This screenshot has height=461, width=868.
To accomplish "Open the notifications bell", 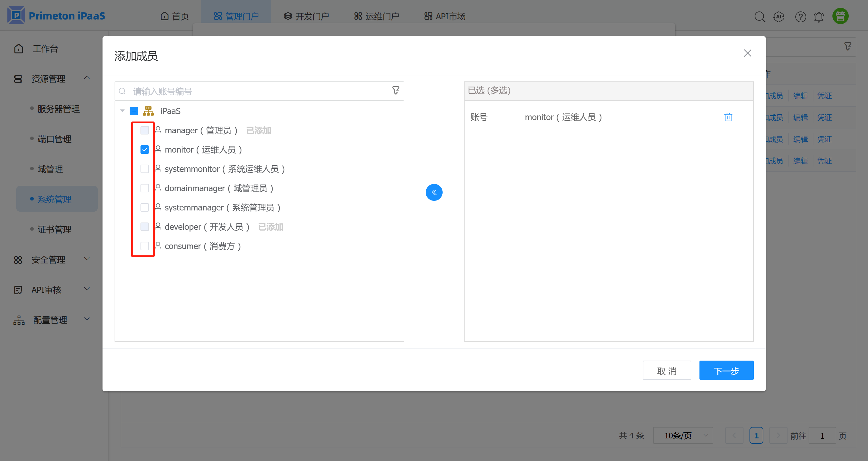I will tap(819, 17).
